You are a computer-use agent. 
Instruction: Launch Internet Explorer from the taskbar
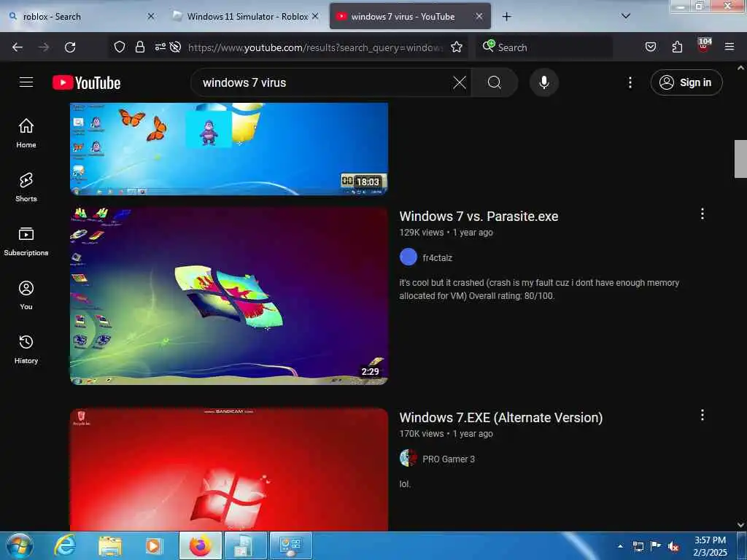64,545
